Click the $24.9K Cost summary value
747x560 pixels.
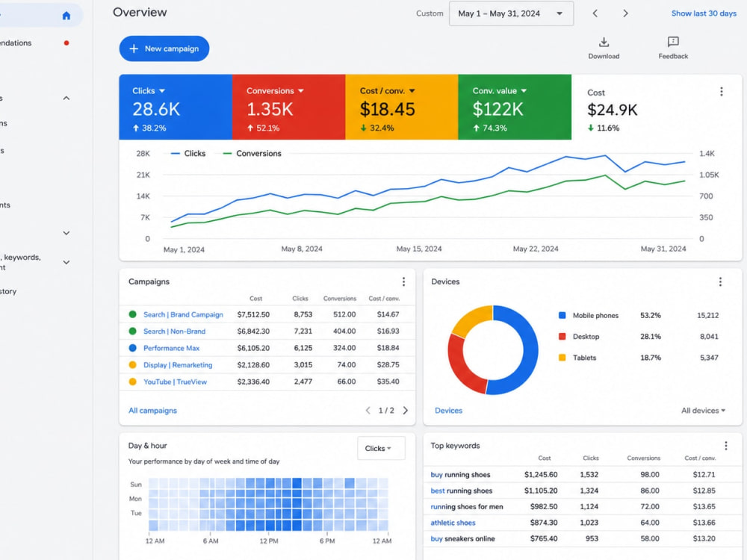click(x=613, y=110)
